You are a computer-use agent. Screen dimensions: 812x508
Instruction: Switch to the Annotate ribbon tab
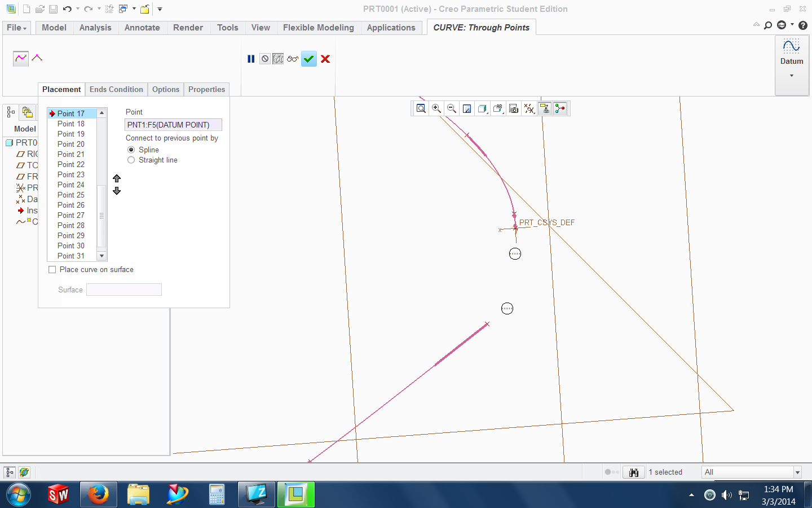click(142, 28)
